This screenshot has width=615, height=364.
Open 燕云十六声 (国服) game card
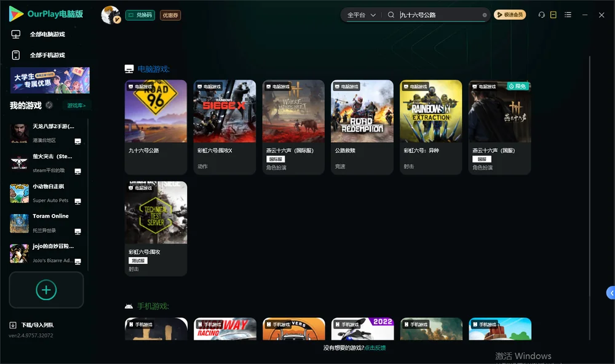499,127
